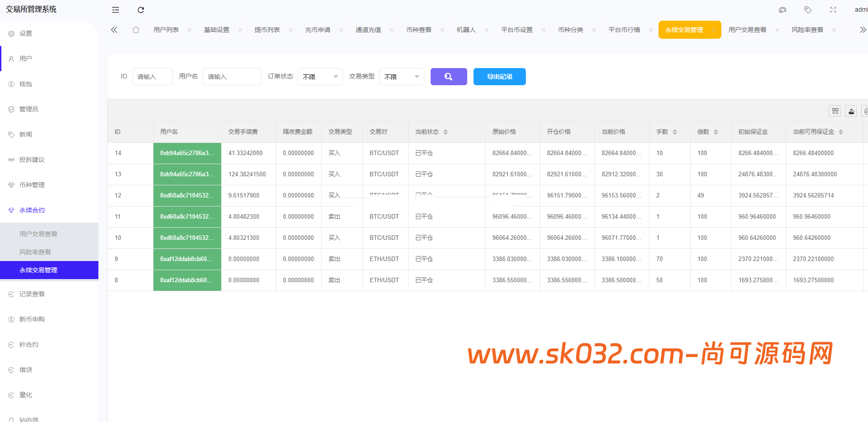Click the 用户名 input field
The width and height of the screenshot is (868, 422).
[232, 77]
